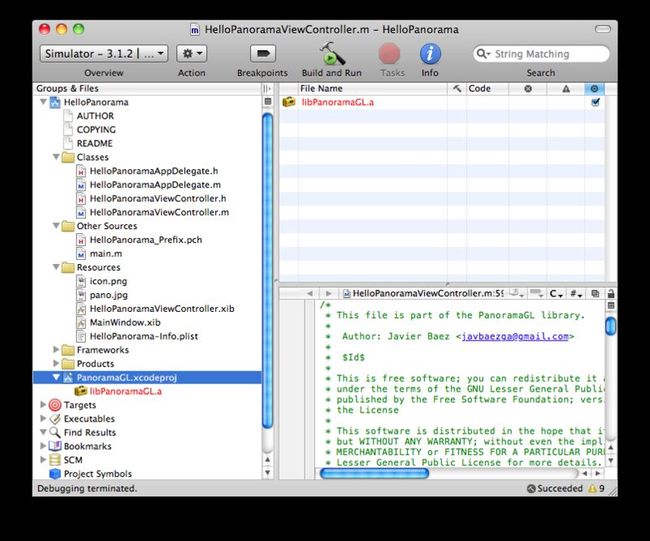Viewport: 650px width, 541px height.
Task: Open the search magnifier options menu
Action: [x=483, y=54]
